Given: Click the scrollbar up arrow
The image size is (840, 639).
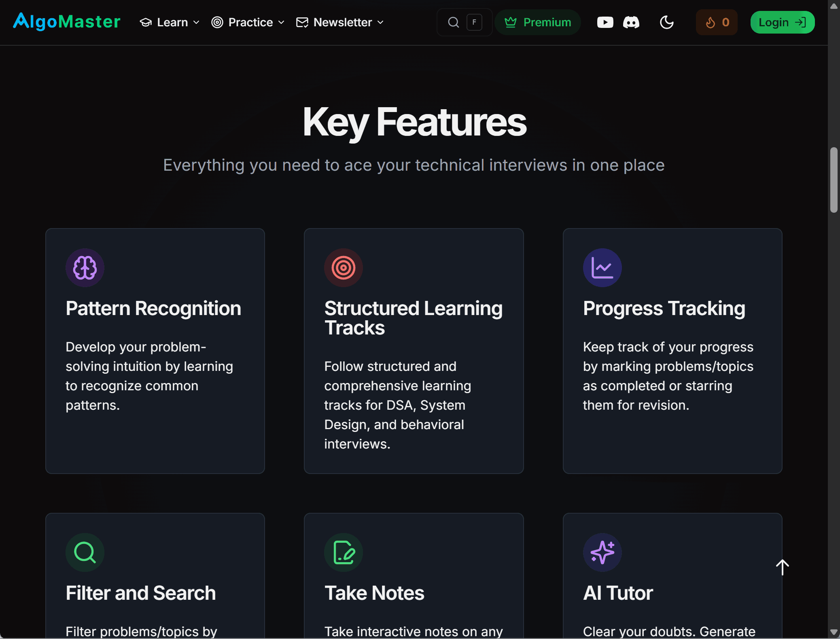Looking at the screenshot, I should tap(834, 6).
